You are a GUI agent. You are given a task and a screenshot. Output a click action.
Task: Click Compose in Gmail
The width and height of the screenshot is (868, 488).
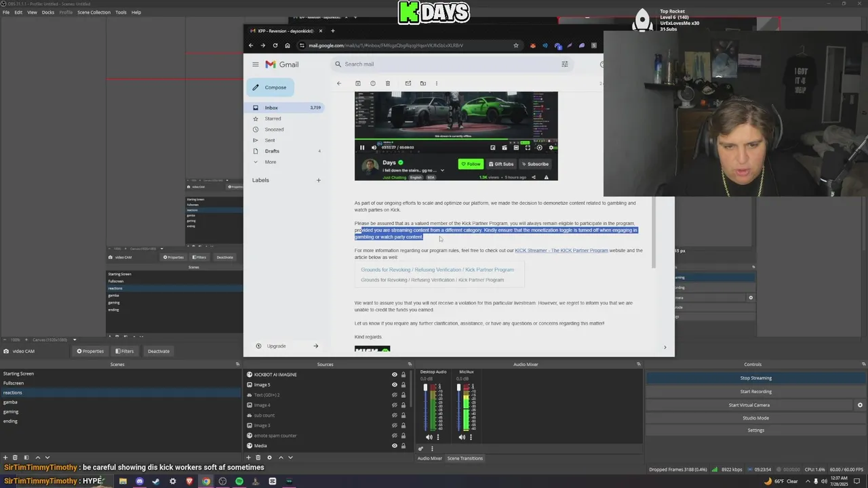click(x=271, y=87)
